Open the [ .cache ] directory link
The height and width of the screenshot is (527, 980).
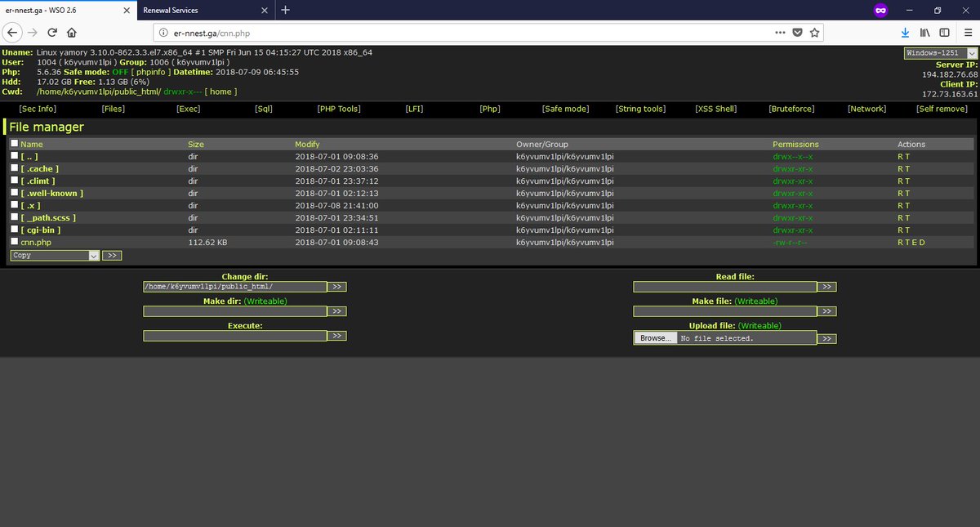pos(40,169)
